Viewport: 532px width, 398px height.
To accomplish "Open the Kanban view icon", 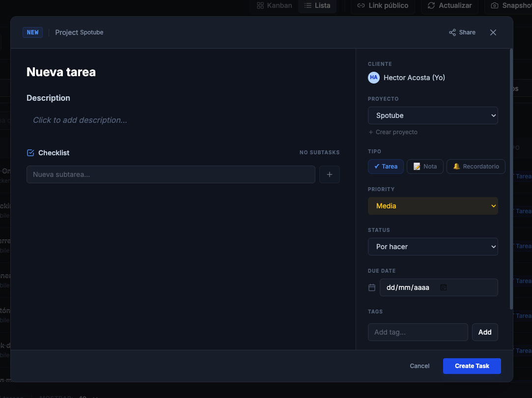I will click(x=260, y=5).
